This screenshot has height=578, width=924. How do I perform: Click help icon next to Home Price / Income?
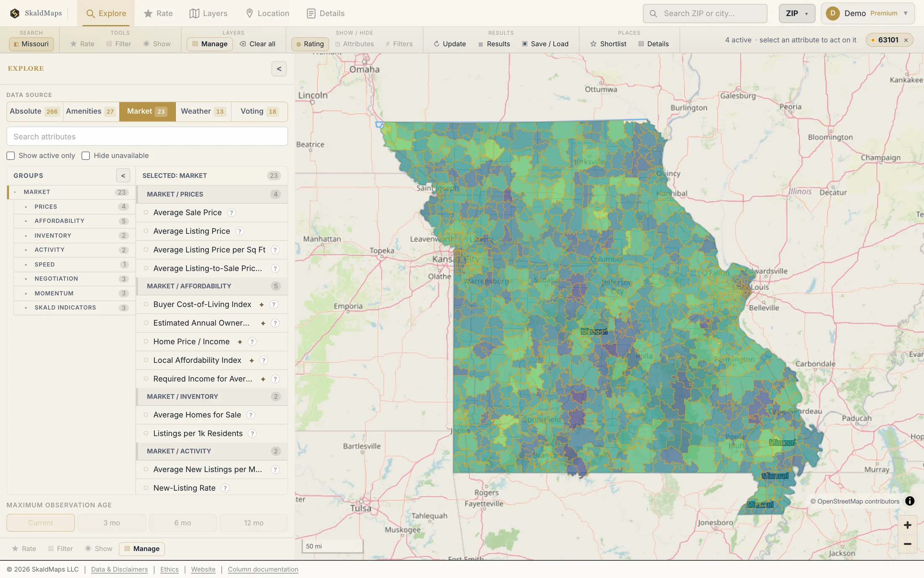click(252, 342)
